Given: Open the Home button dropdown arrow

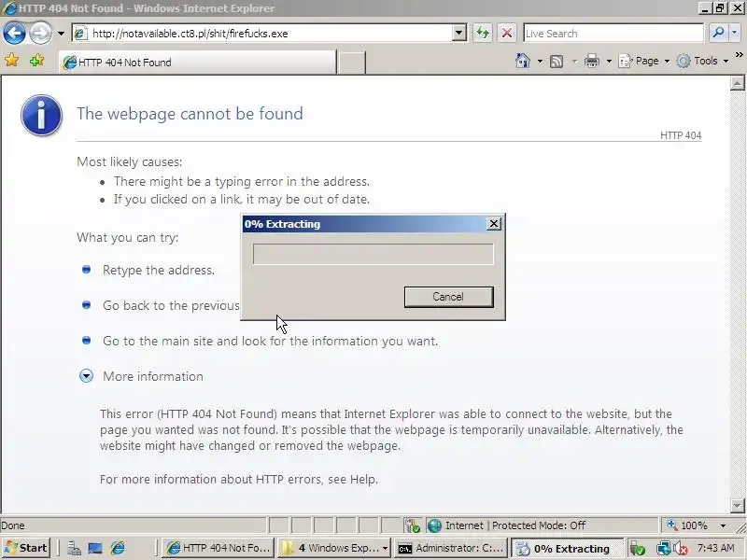Looking at the screenshot, I should [540, 61].
